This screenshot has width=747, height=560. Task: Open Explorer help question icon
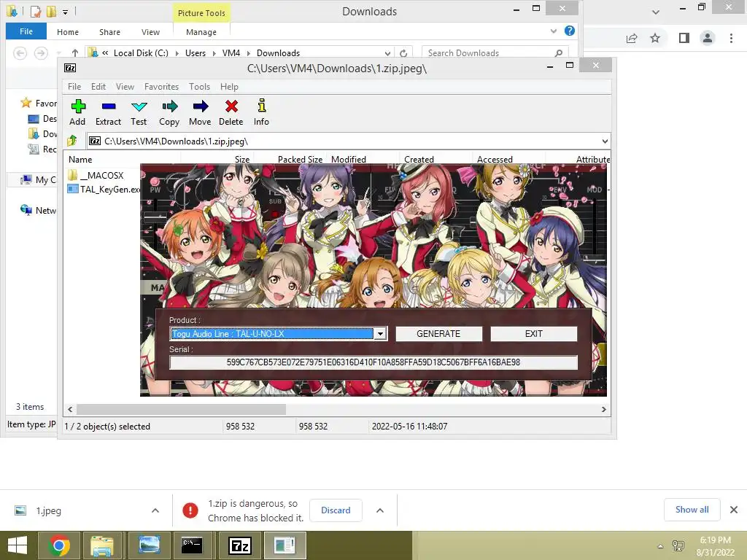tap(569, 31)
